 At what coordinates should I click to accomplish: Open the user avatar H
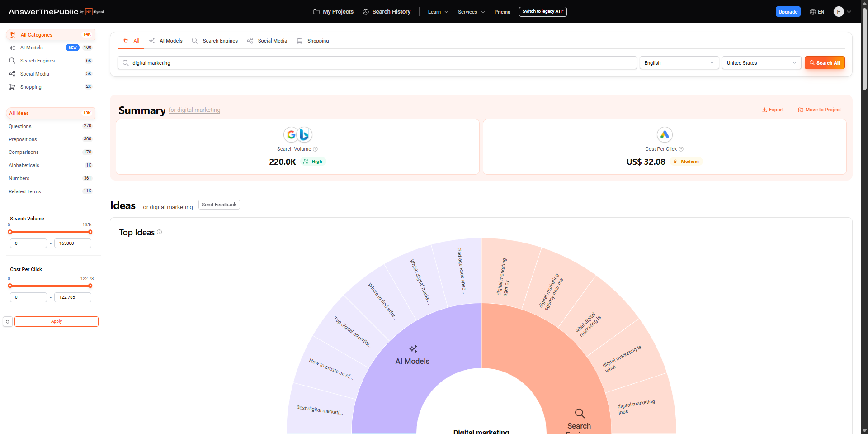[839, 12]
